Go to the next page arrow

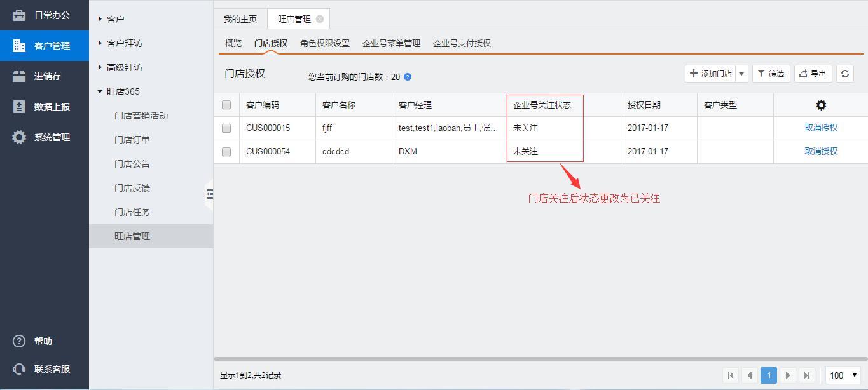pos(787,375)
